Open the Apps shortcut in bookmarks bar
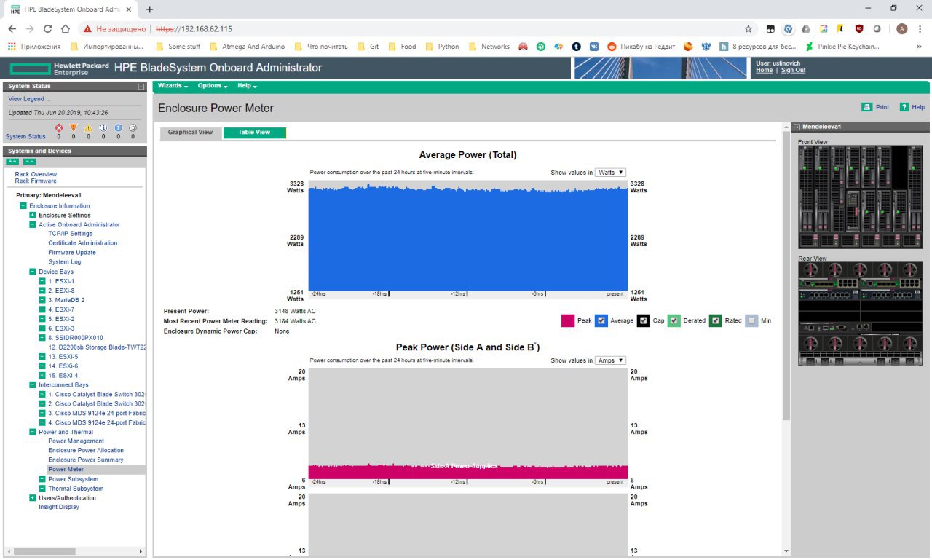Screen dimensions: 932x560 pos(34,47)
